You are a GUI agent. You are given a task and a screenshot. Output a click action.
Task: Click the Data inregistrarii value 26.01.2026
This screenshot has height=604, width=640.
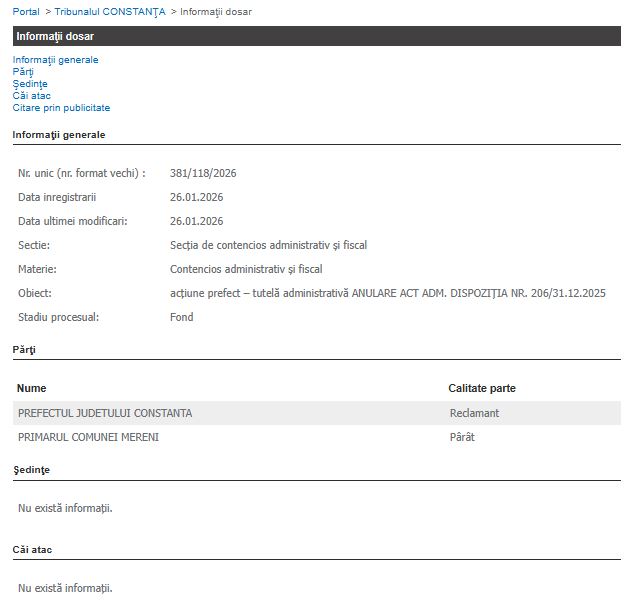pos(196,197)
